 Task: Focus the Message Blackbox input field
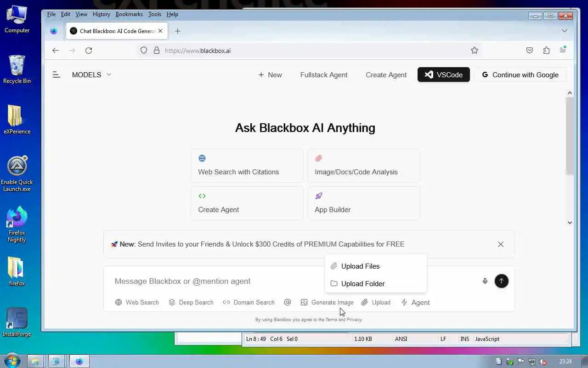[294, 281]
